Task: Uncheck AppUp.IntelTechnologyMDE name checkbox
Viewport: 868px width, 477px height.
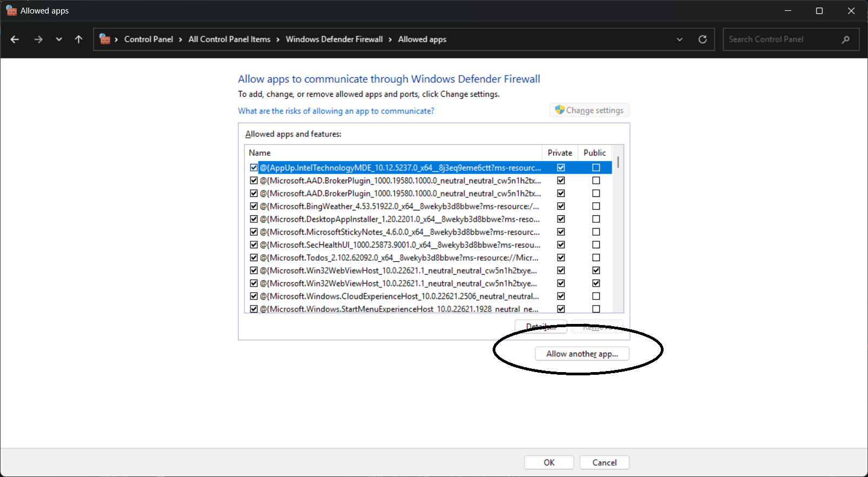Action: point(254,168)
